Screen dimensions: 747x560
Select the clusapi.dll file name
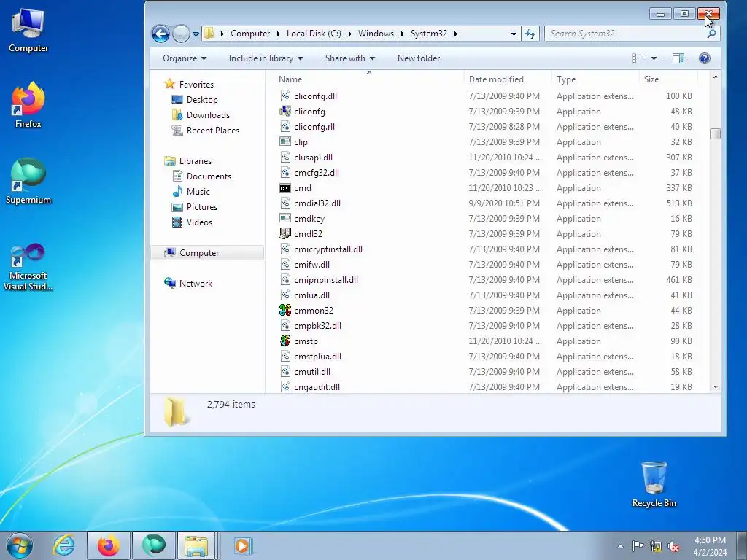314,157
